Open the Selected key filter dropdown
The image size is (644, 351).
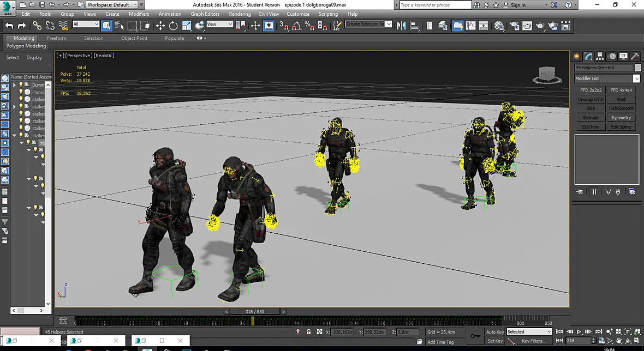529,332
